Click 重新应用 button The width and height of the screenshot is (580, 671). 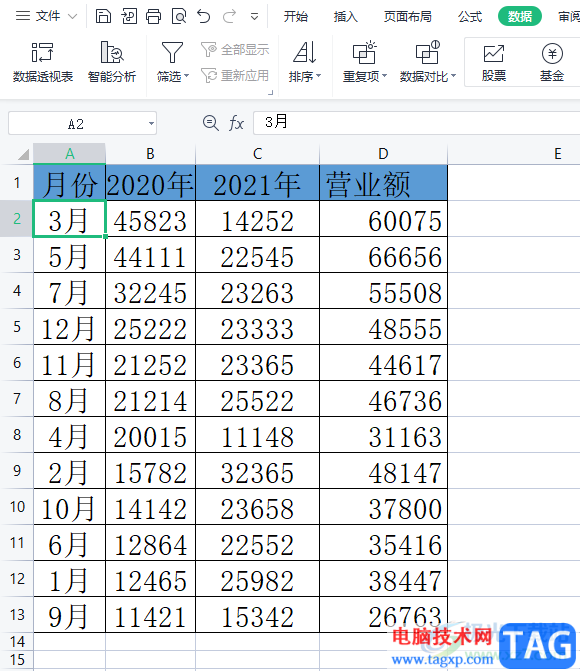[x=235, y=76]
